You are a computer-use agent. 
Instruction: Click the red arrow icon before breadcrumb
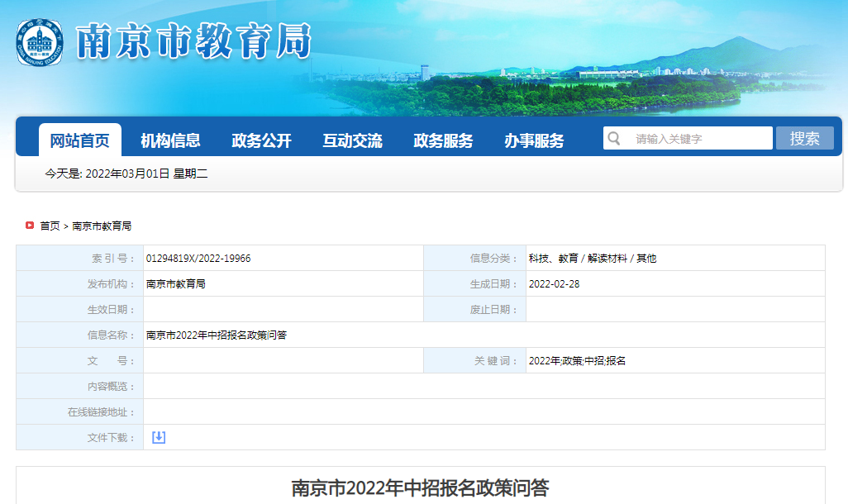(x=30, y=226)
